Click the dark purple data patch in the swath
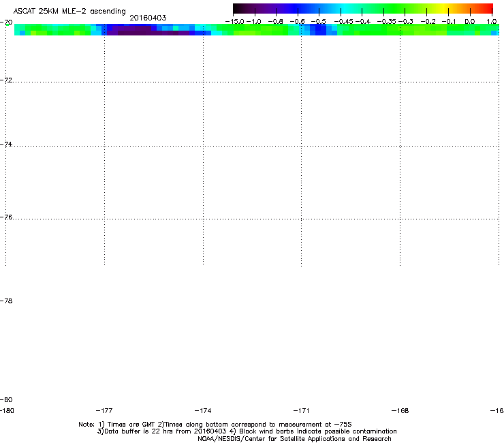The image size is (504, 443). 148,31
